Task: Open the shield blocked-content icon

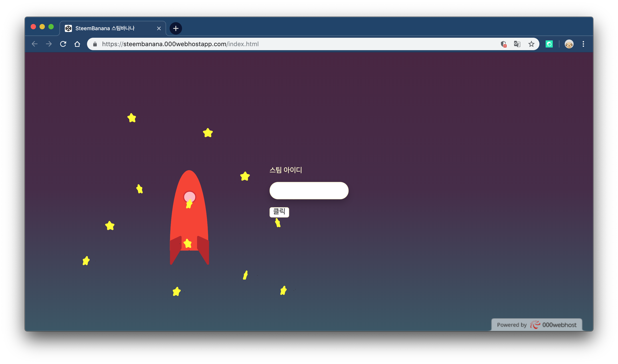Action: [x=503, y=44]
